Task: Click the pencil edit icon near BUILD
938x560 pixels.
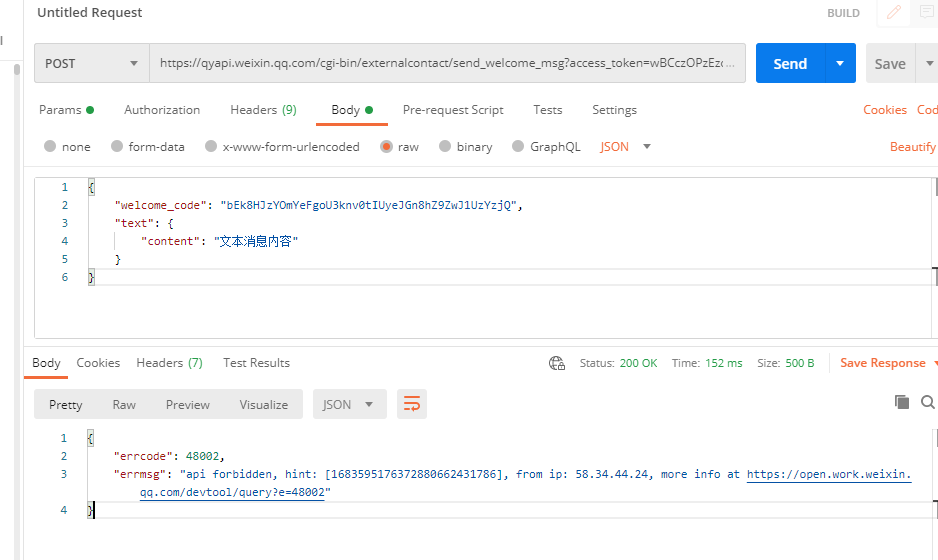Action: (894, 13)
